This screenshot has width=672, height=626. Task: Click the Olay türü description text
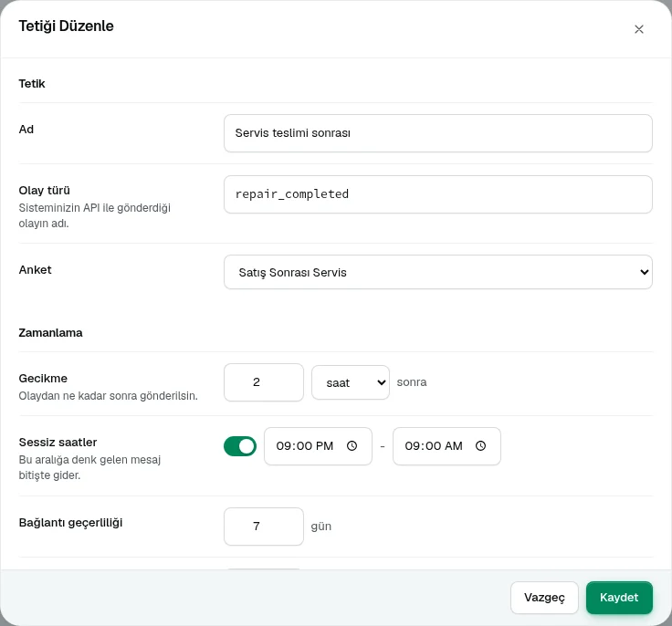pyautogui.click(x=94, y=215)
